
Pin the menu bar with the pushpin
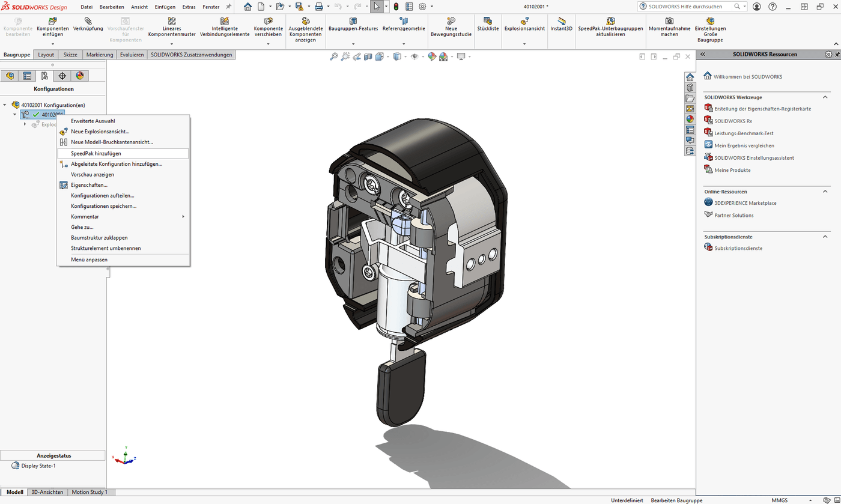coord(228,7)
